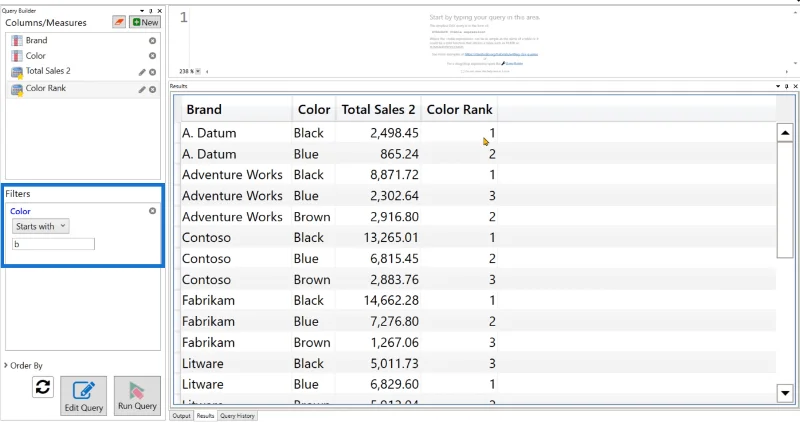Select the Brand column icon

click(x=17, y=40)
